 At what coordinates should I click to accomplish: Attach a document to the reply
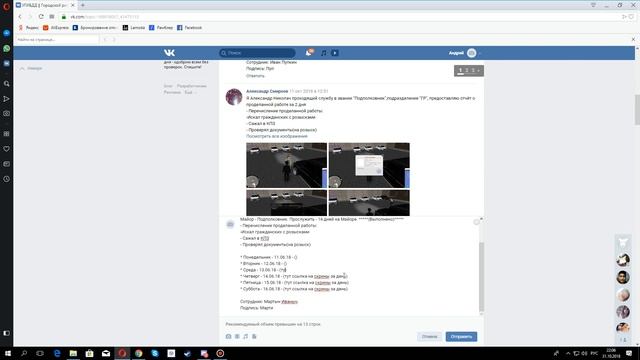pyautogui.click(x=254, y=336)
